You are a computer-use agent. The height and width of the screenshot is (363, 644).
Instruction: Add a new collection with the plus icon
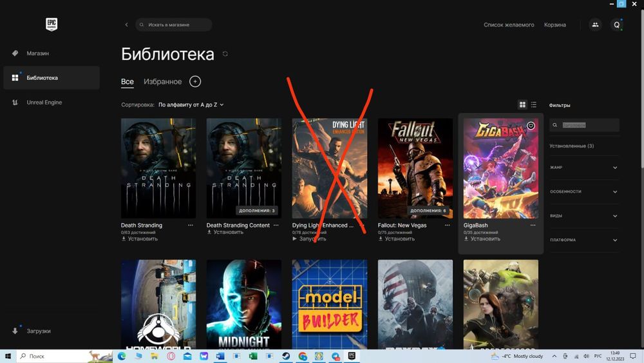tap(195, 81)
